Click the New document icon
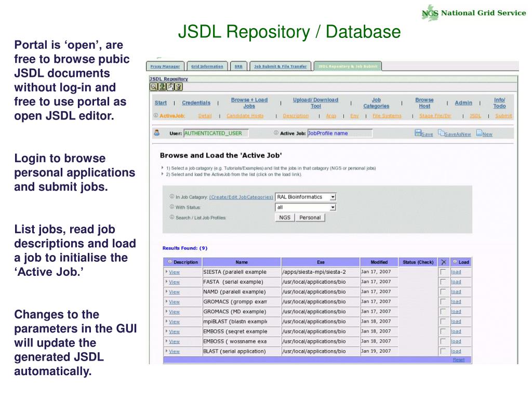532x399 pixels. [x=479, y=132]
